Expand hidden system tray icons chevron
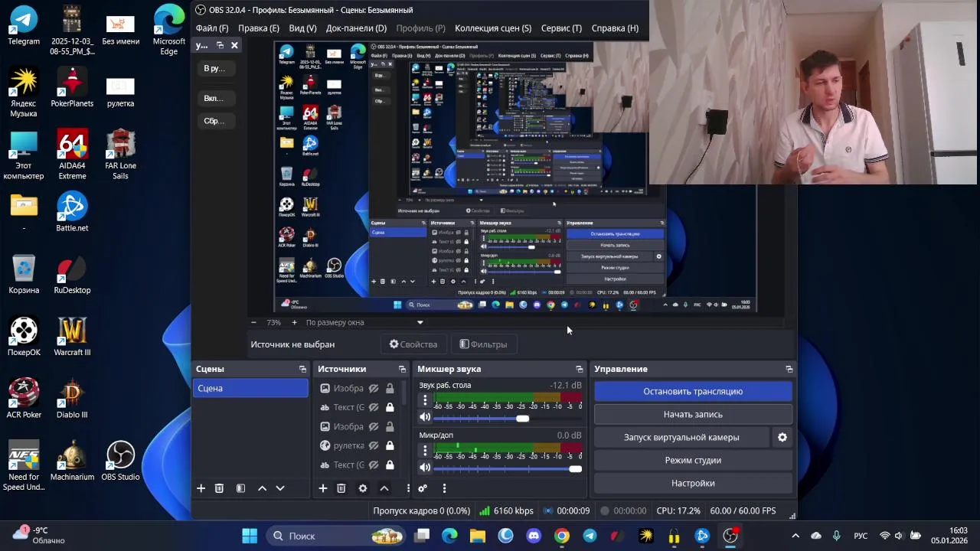The height and width of the screenshot is (551, 980). point(795,536)
